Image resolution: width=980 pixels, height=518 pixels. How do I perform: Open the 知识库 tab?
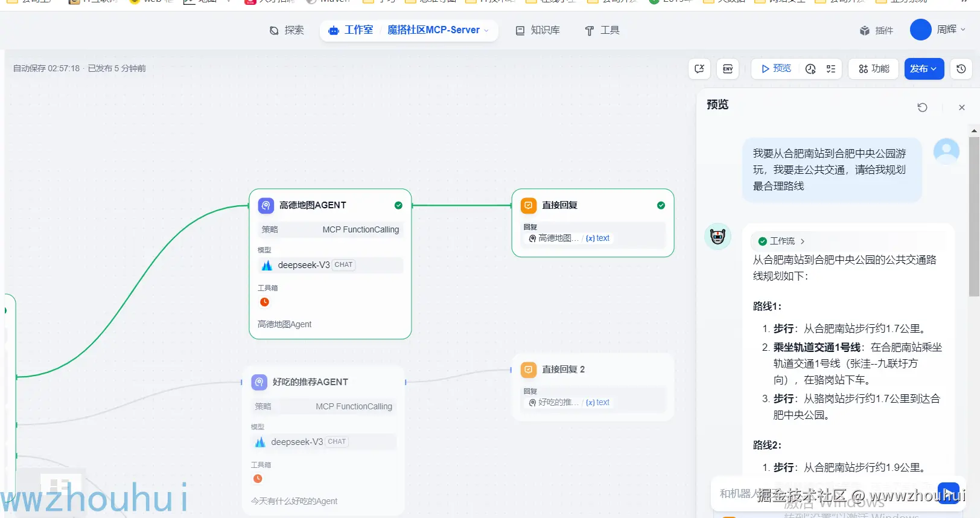538,30
